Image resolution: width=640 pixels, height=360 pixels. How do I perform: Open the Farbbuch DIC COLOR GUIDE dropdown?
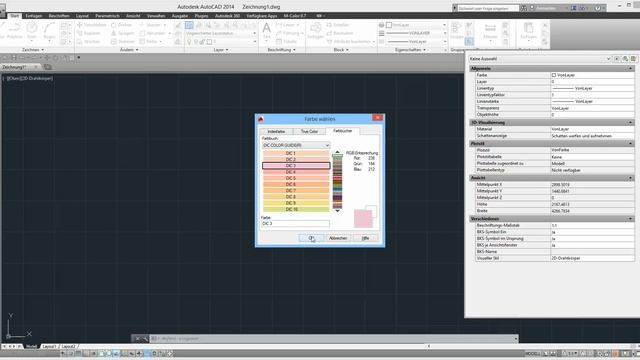pos(296,145)
